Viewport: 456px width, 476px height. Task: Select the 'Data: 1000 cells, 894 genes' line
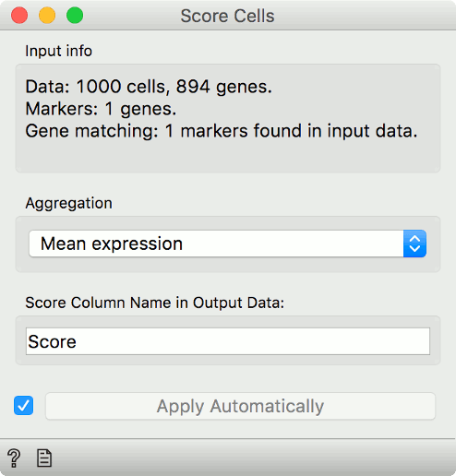[x=149, y=87]
